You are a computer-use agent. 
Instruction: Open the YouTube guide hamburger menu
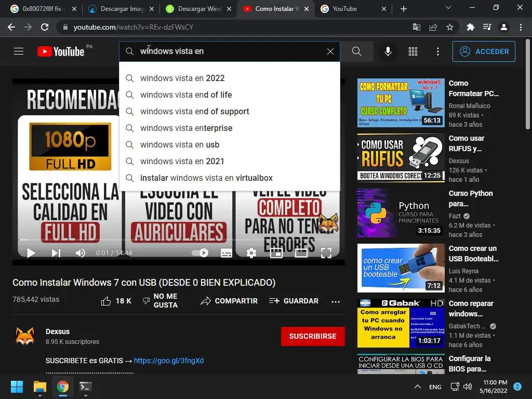[19, 51]
